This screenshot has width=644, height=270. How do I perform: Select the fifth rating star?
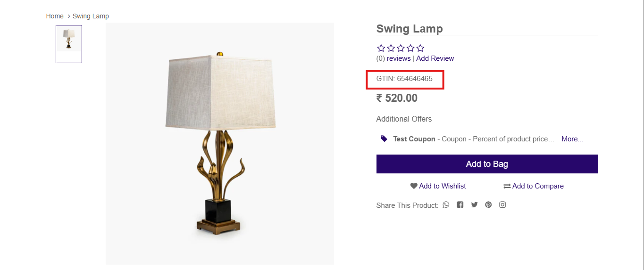point(420,48)
